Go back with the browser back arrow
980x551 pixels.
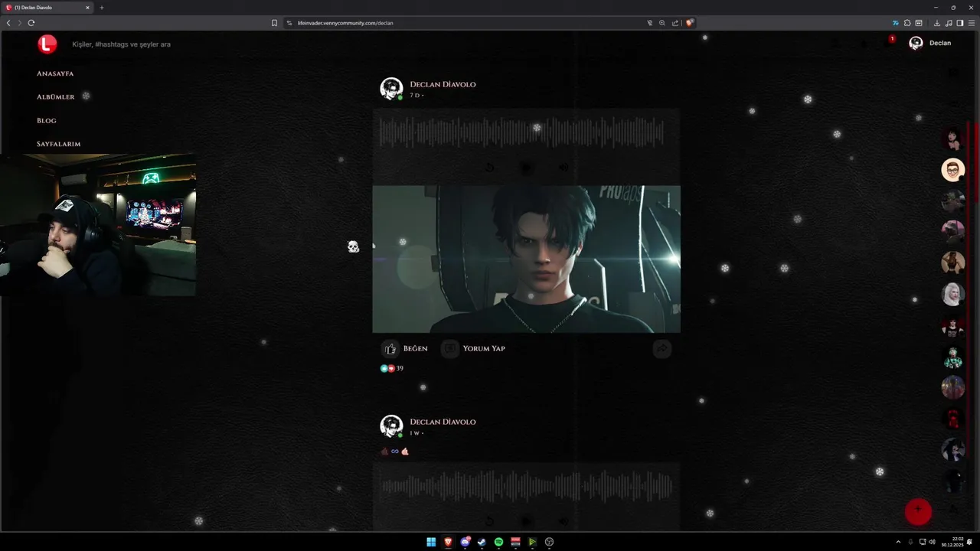8,23
